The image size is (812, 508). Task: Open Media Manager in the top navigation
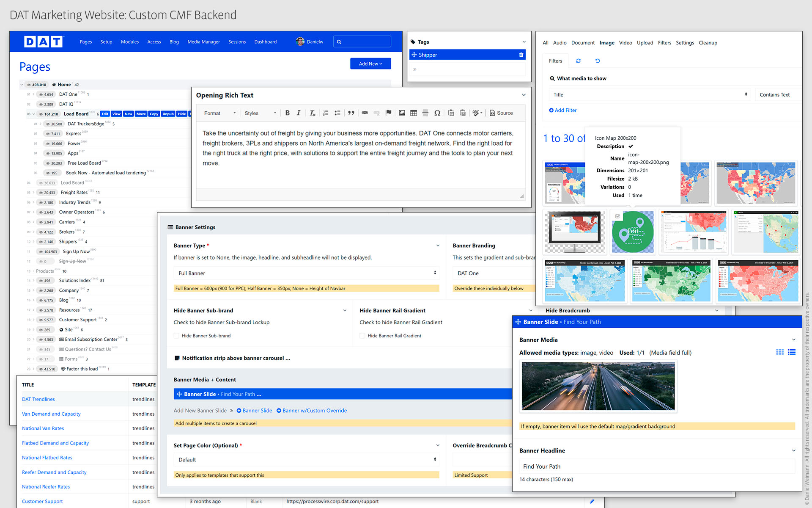(x=203, y=42)
